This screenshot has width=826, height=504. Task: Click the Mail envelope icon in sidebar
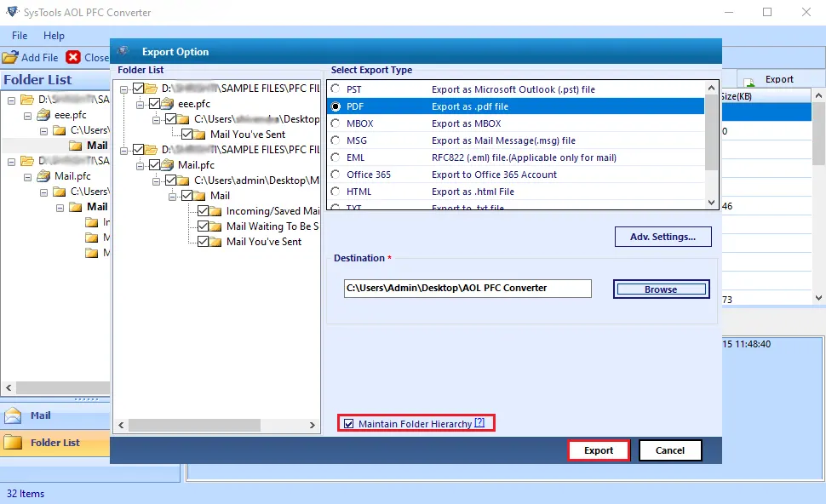[x=13, y=415]
